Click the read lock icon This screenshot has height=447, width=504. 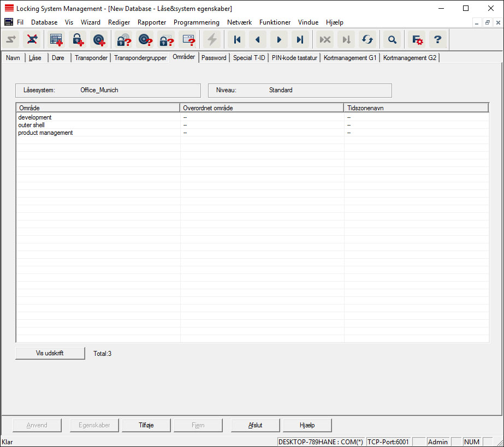click(123, 39)
